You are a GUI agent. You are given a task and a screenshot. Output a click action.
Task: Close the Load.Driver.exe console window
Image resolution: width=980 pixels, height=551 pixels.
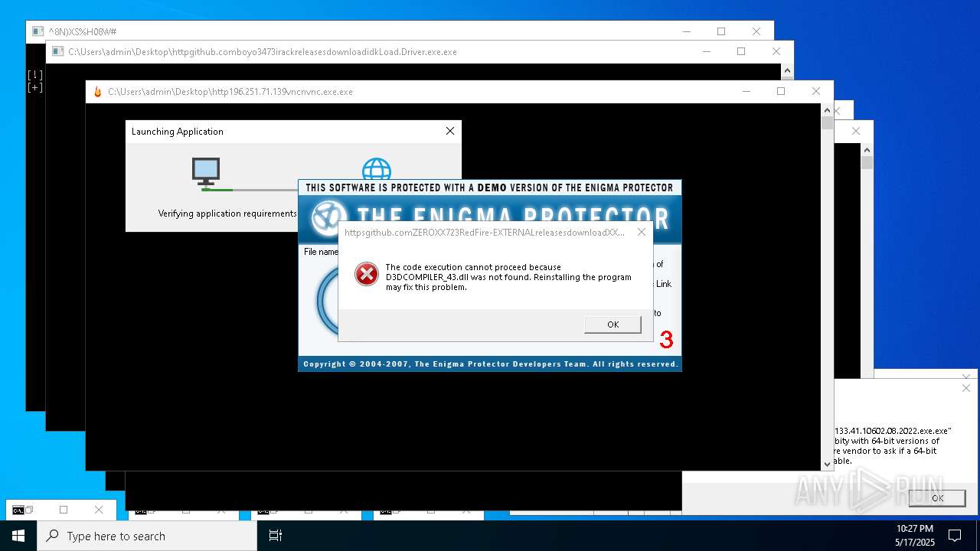click(776, 51)
